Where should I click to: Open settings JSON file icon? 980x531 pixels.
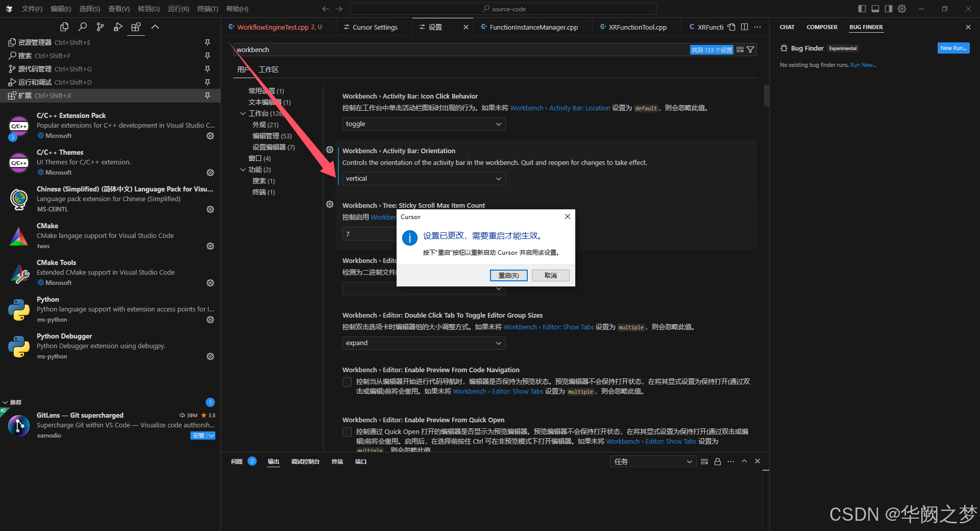point(731,27)
